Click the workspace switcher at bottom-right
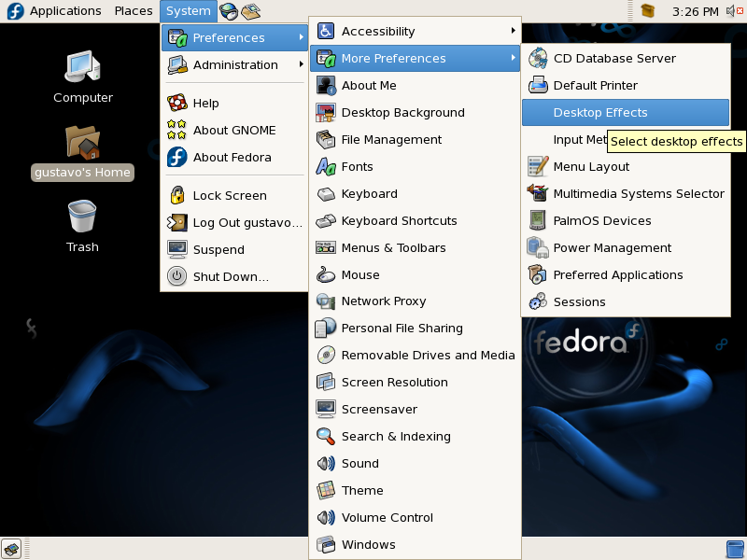 [735, 548]
